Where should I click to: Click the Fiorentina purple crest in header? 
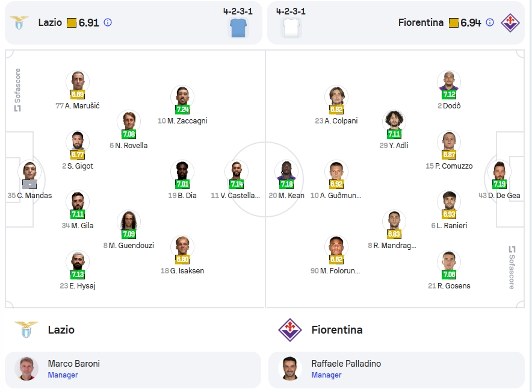coord(510,23)
